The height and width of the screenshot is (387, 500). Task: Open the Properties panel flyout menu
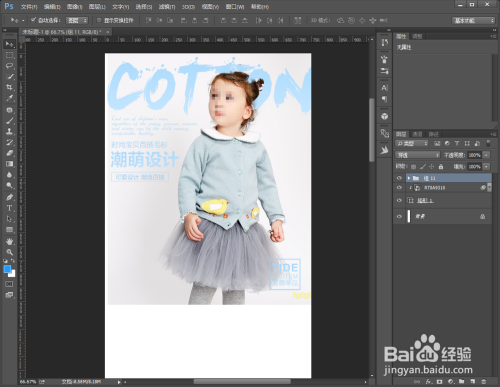(493, 36)
